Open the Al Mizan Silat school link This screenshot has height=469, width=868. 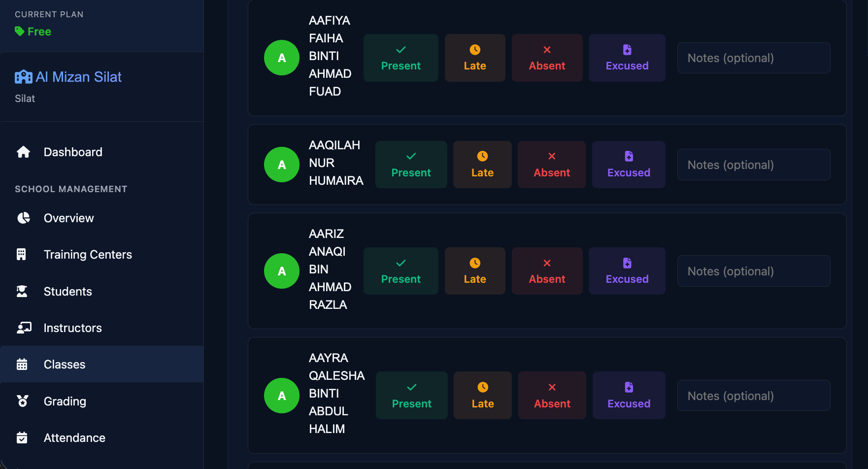pos(79,77)
